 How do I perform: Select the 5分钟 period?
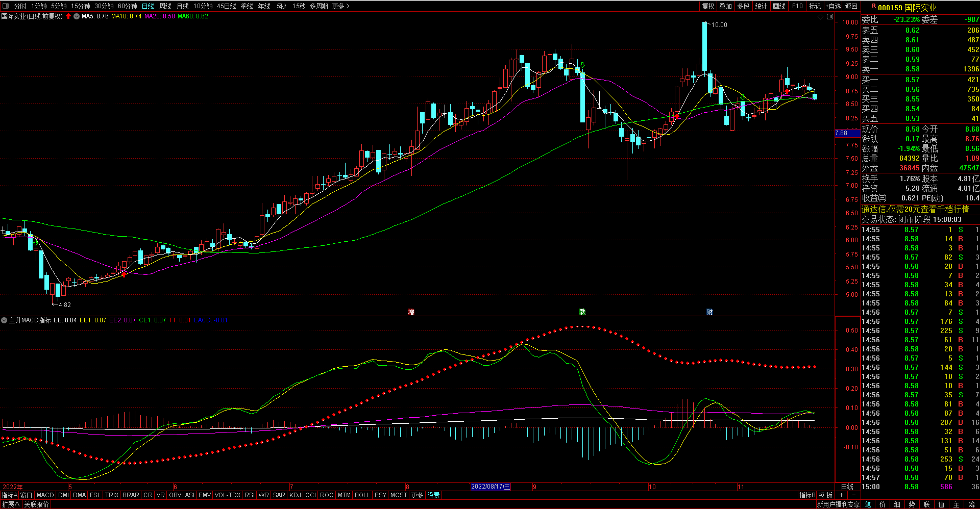59,6
